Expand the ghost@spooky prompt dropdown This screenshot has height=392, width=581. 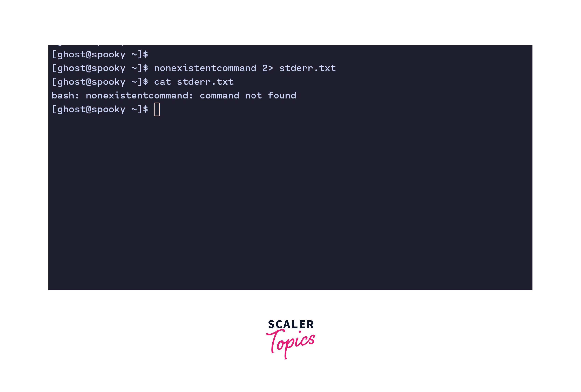(x=101, y=109)
